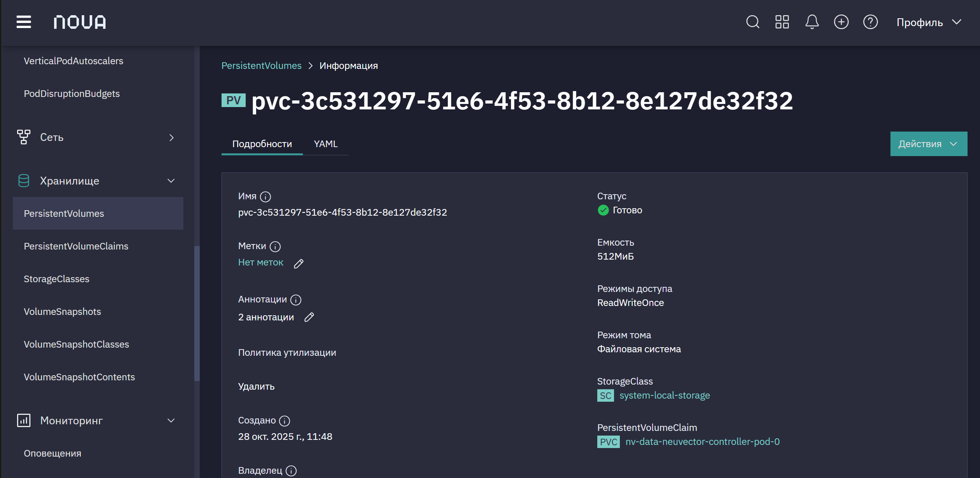Click the ReadWriteOnce access mode value

pos(630,303)
